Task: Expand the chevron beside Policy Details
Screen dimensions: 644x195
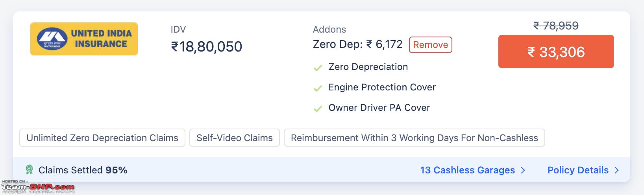Action: (616, 170)
